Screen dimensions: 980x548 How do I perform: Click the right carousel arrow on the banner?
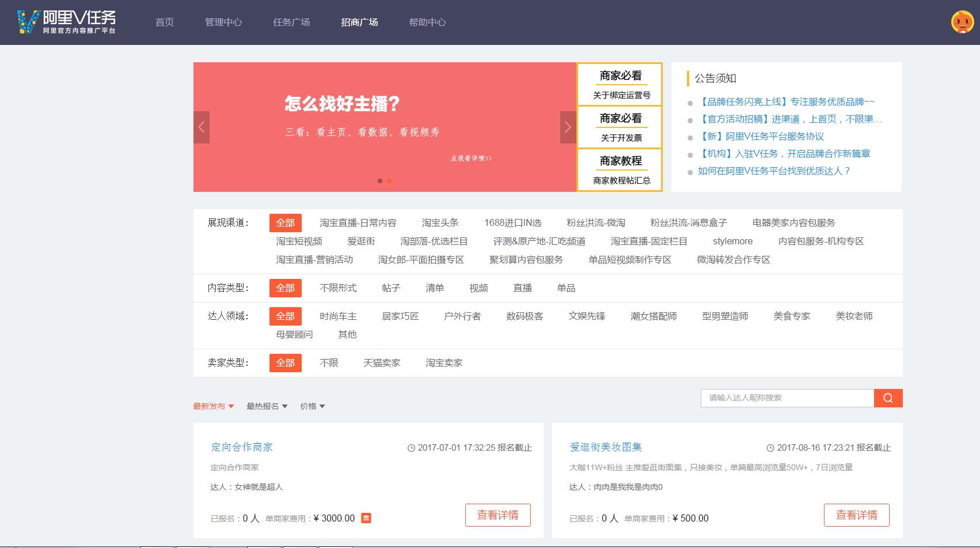tap(568, 127)
